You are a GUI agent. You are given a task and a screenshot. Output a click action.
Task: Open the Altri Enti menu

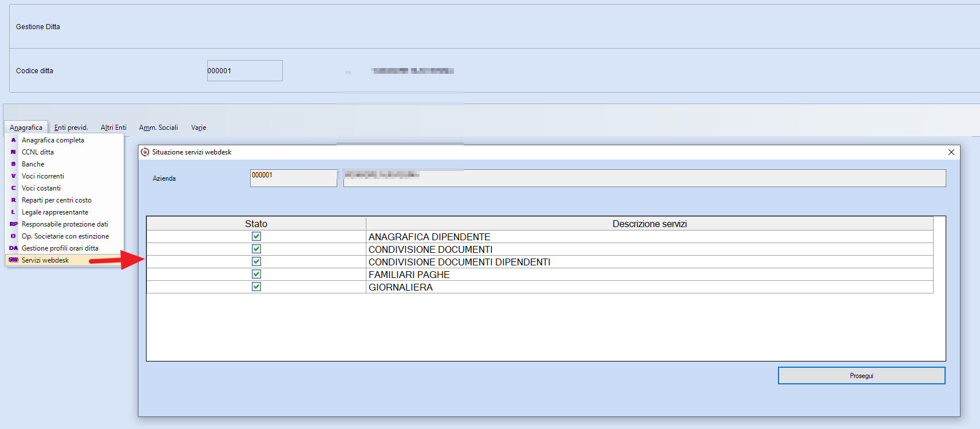point(113,128)
